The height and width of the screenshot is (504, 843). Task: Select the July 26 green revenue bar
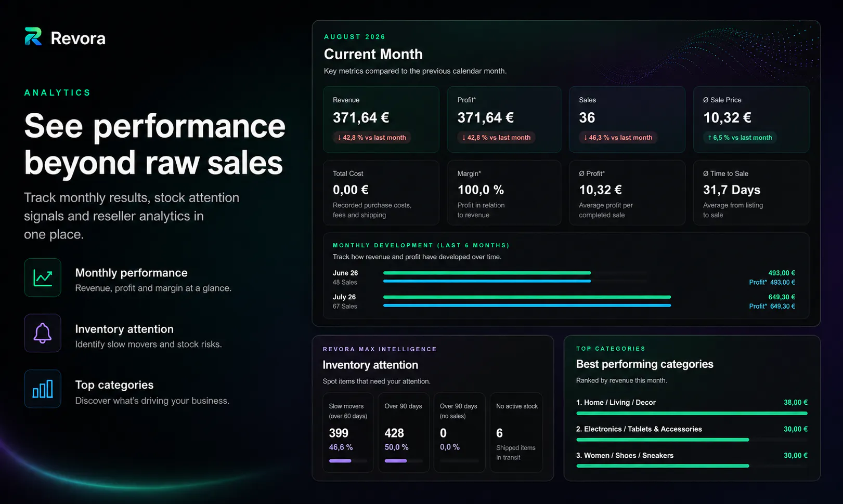click(x=527, y=297)
